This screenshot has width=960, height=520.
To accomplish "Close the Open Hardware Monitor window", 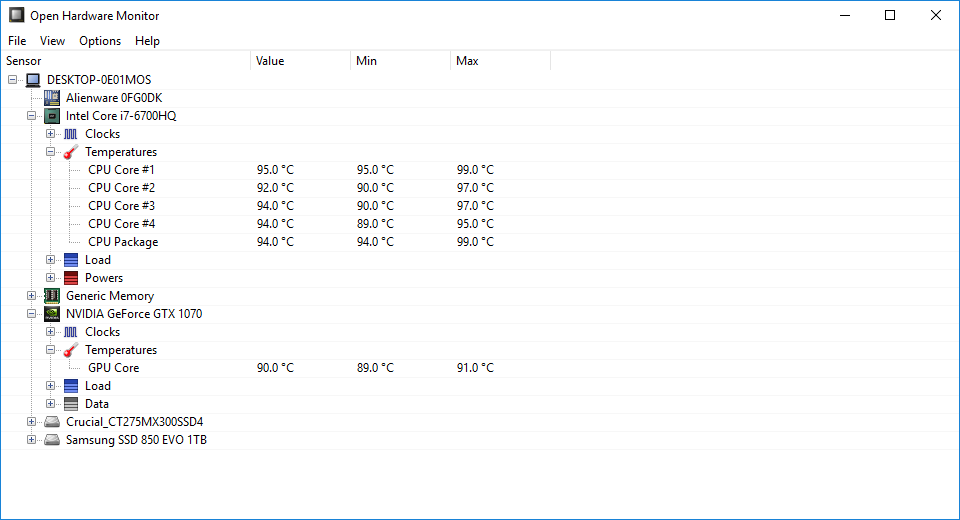I will click(x=936, y=15).
